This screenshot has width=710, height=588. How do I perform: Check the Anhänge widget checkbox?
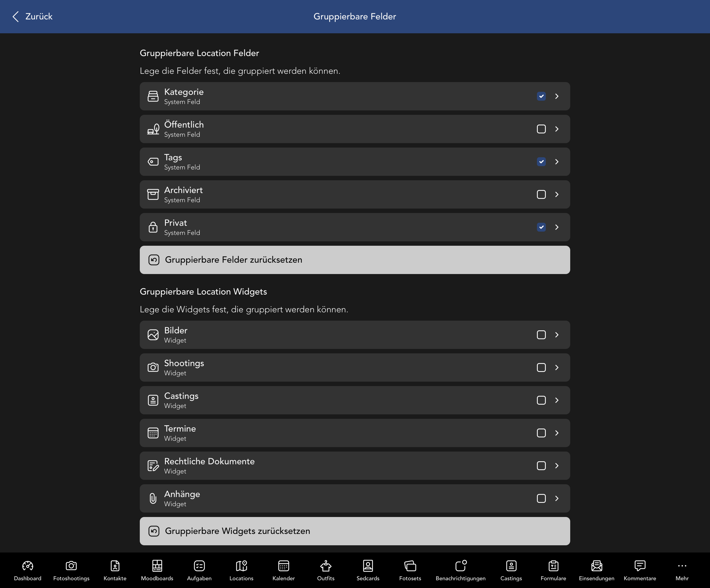[x=541, y=498]
